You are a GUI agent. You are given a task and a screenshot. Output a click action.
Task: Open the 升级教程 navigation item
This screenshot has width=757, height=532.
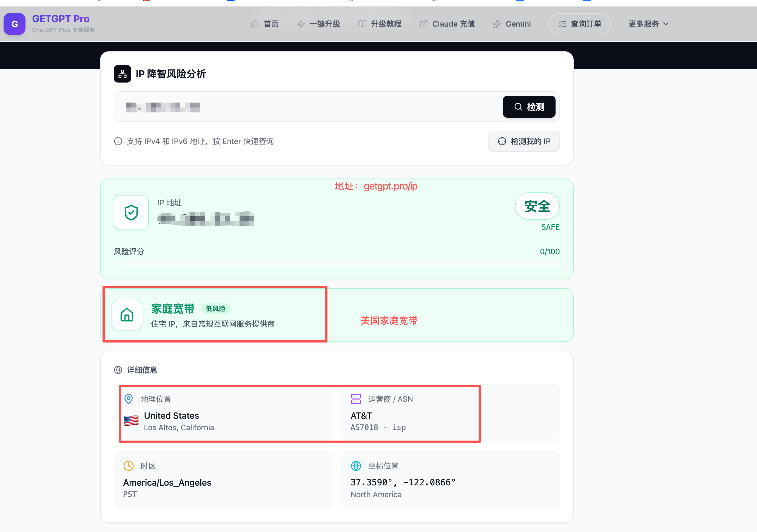[380, 24]
